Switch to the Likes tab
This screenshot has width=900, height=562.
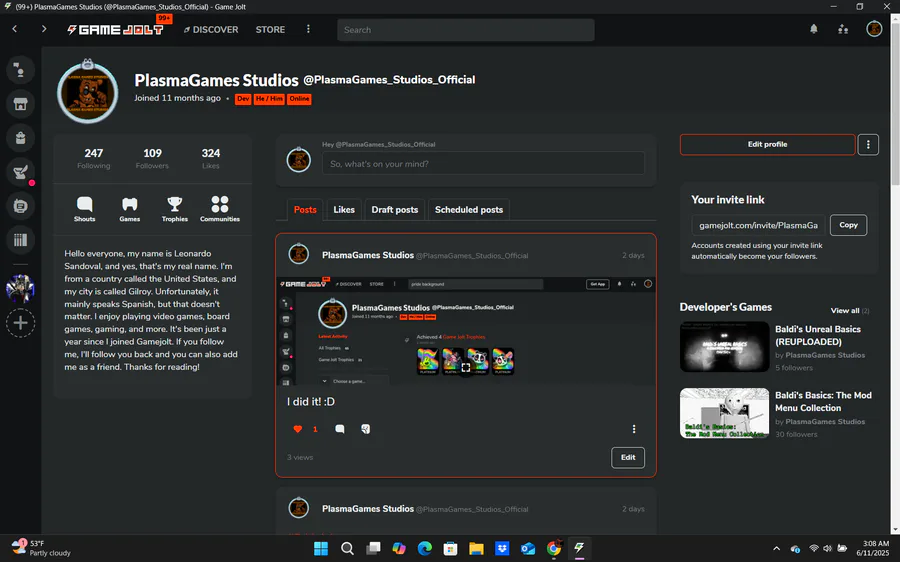point(344,210)
